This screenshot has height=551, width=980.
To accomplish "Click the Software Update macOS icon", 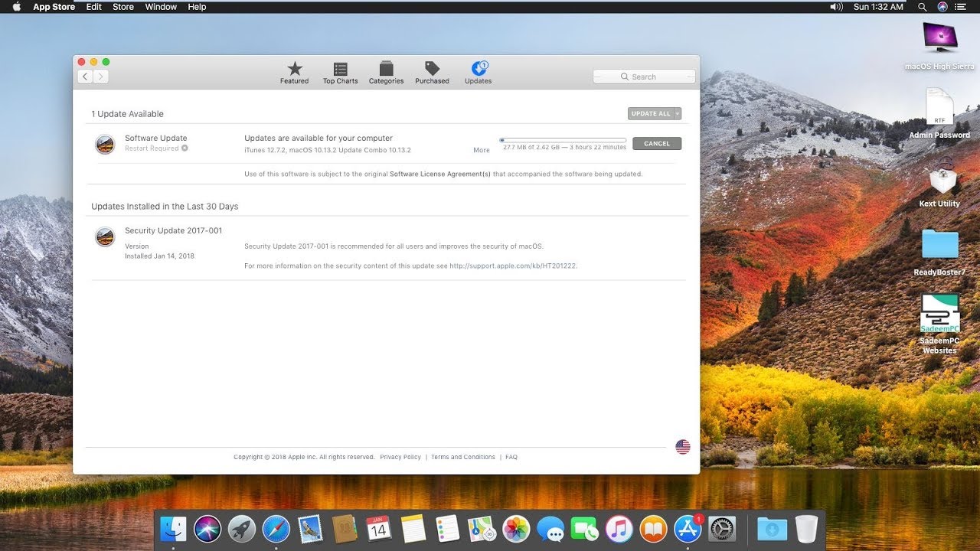I will tap(105, 144).
